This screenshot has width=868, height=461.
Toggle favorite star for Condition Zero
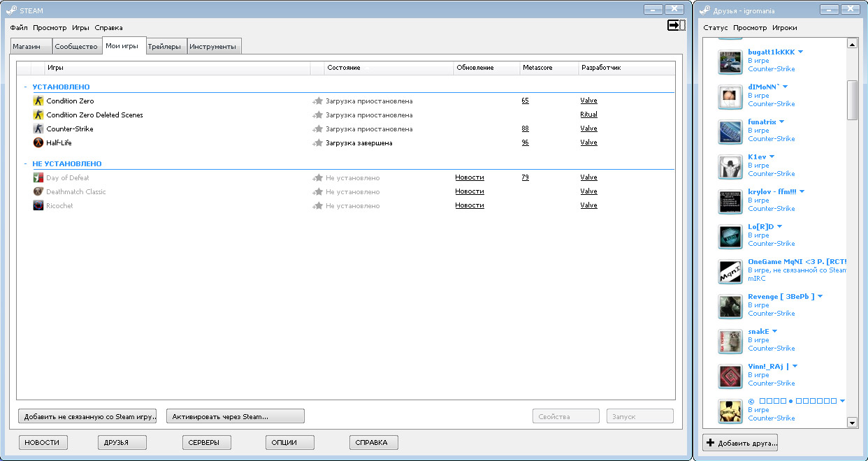317,101
